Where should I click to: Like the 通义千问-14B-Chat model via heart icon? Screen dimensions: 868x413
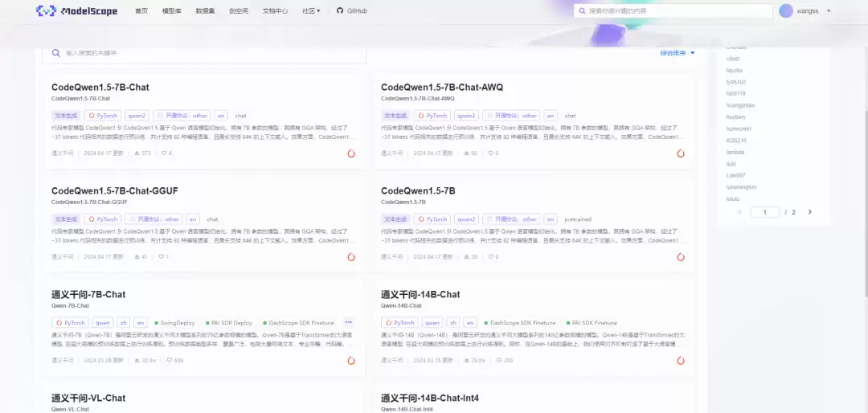point(499,361)
